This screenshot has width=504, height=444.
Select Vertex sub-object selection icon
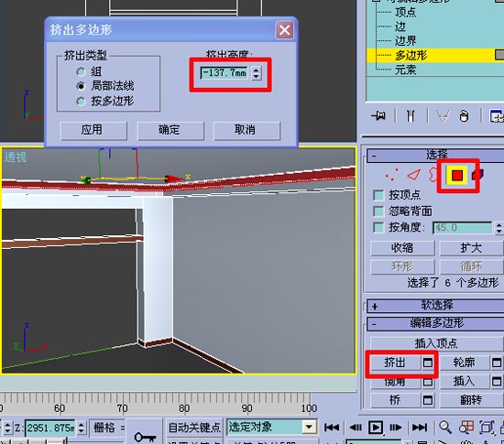[392, 175]
